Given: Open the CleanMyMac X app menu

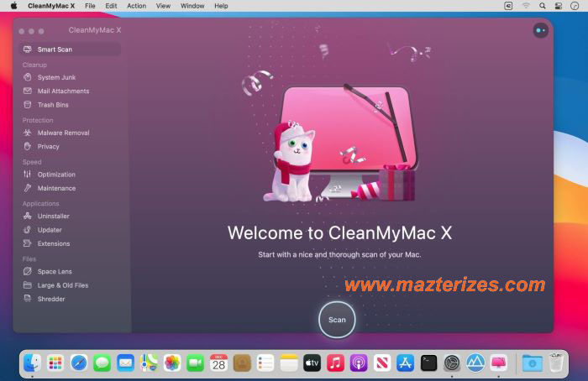Looking at the screenshot, I should 51,6.
